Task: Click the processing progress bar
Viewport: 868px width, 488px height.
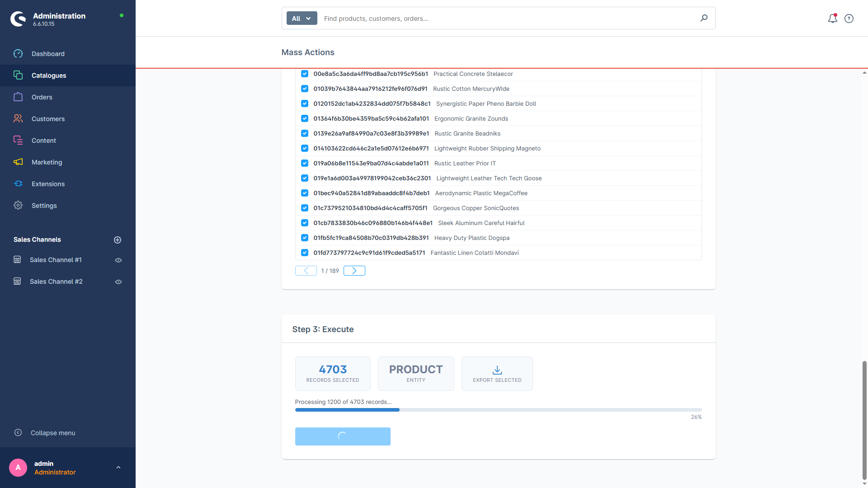Action: pyautogui.click(x=498, y=410)
